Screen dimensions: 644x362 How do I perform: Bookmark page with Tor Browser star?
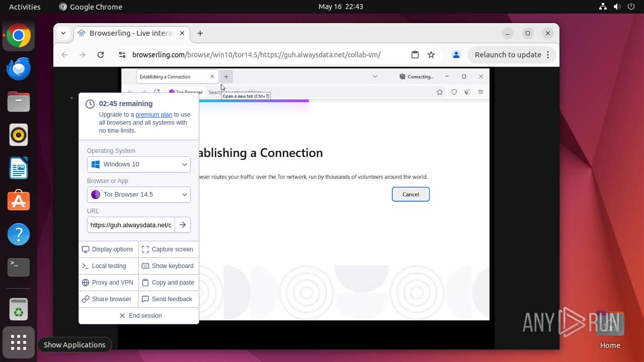[x=440, y=92]
